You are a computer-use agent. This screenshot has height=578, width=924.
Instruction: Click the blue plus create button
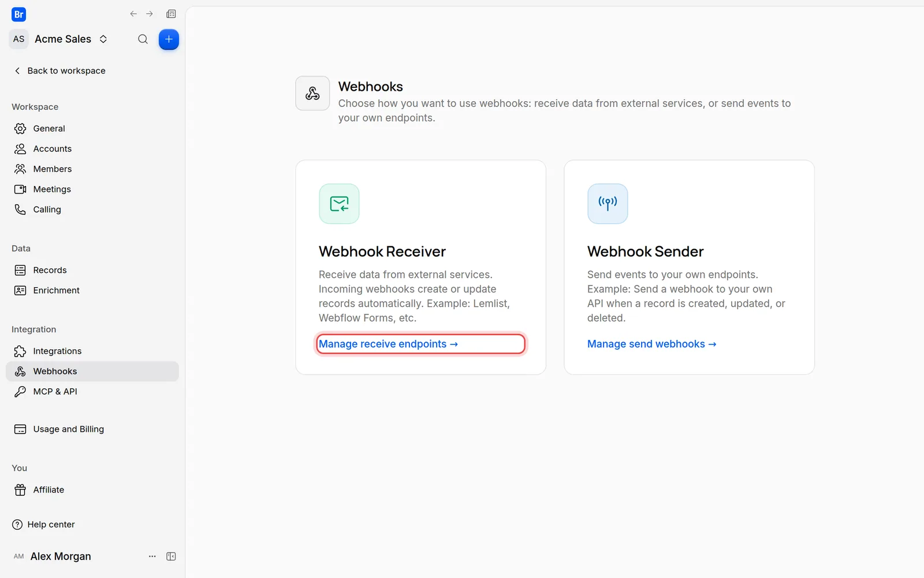(x=169, y=39)
